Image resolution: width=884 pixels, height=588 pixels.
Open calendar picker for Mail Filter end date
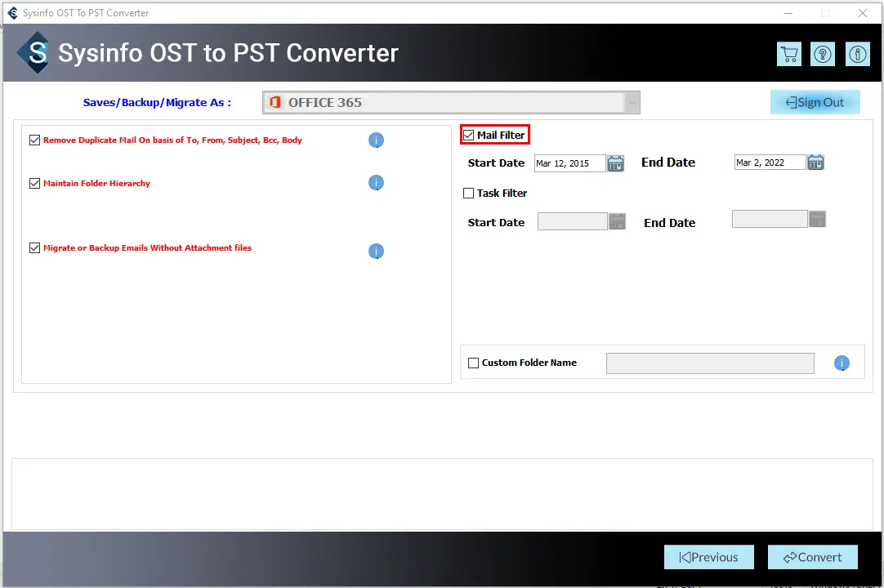click(x=815, y=163)
